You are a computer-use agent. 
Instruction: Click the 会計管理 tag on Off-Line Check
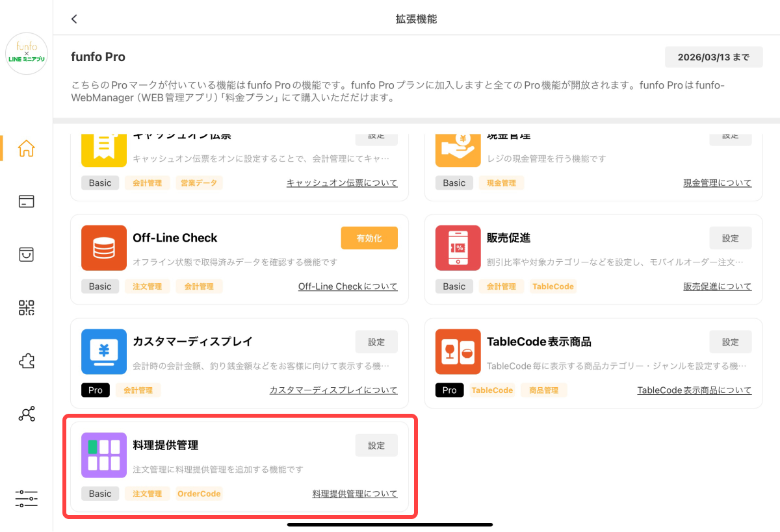[198, 286]
